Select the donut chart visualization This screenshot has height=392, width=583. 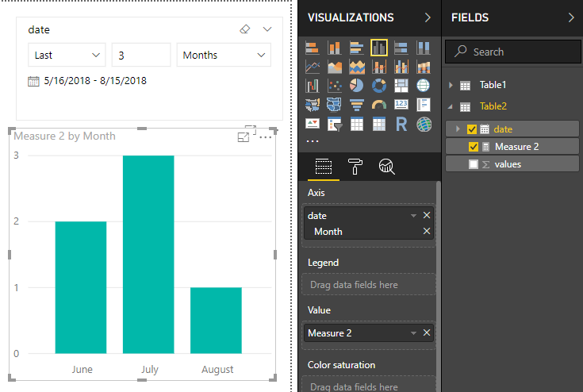[x=379, y=86]
